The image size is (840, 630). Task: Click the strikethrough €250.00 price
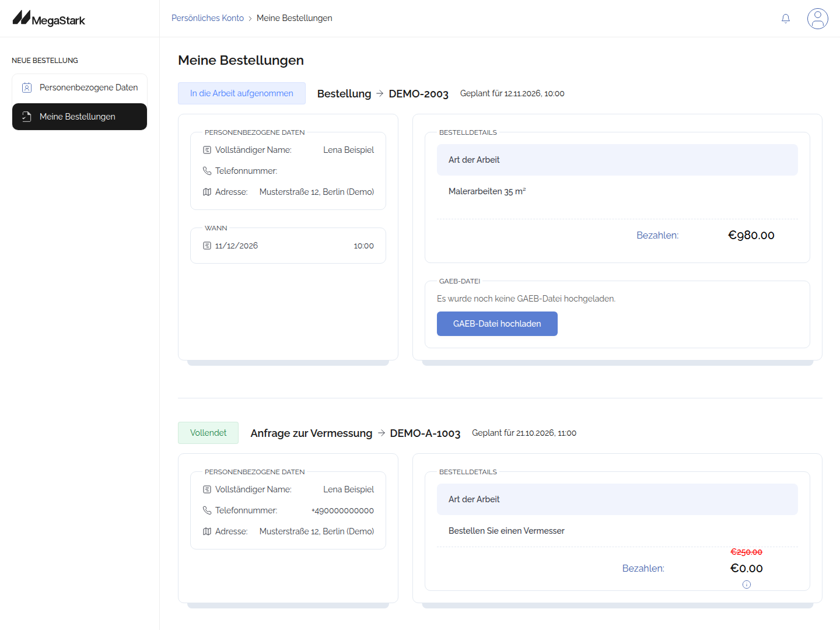[x=747, y=552]
